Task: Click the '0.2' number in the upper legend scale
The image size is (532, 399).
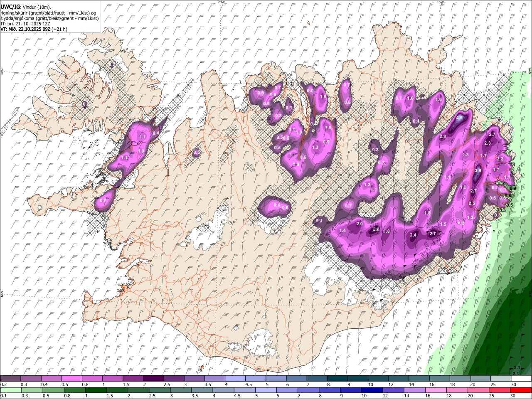Action: click(3, 384)
